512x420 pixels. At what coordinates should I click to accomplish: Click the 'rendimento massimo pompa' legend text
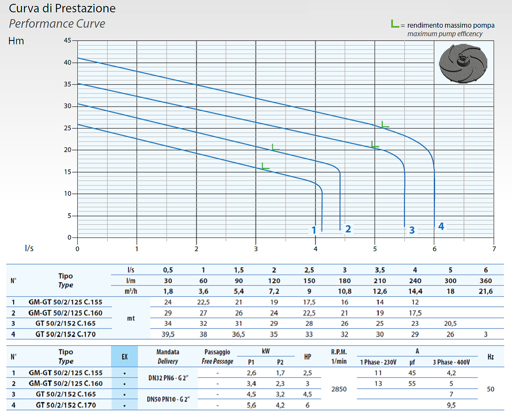tap(451, 25)
